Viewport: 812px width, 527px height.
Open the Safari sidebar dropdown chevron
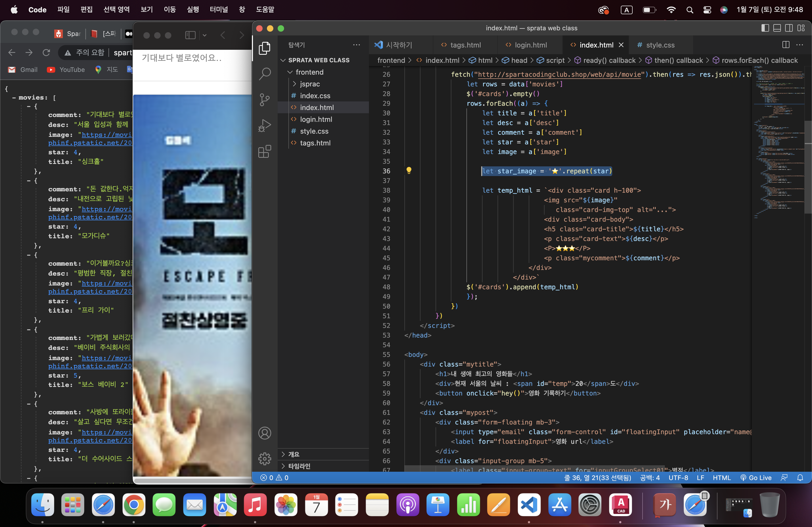pyautogui.click(x=205, y=35)
